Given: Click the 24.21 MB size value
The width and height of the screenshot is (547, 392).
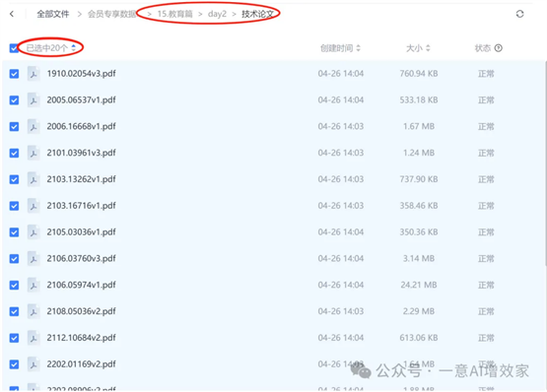Looking at the screenshot, I should click(419, 285).
